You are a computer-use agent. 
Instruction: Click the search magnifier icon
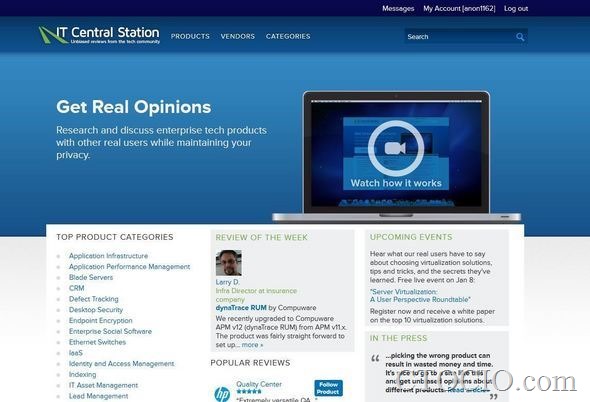[x=520, y=37]
